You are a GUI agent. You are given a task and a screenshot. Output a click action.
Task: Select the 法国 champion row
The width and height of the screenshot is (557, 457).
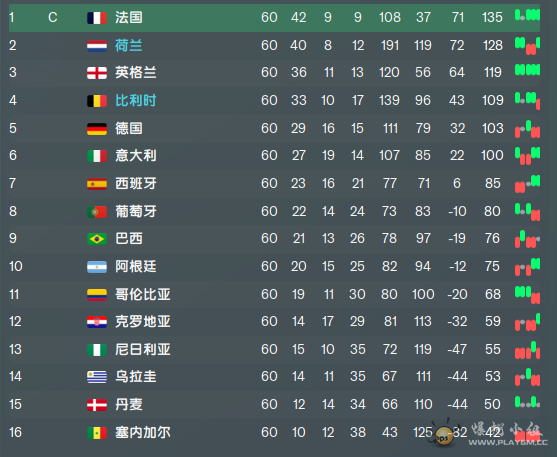(x=274, y=17)
